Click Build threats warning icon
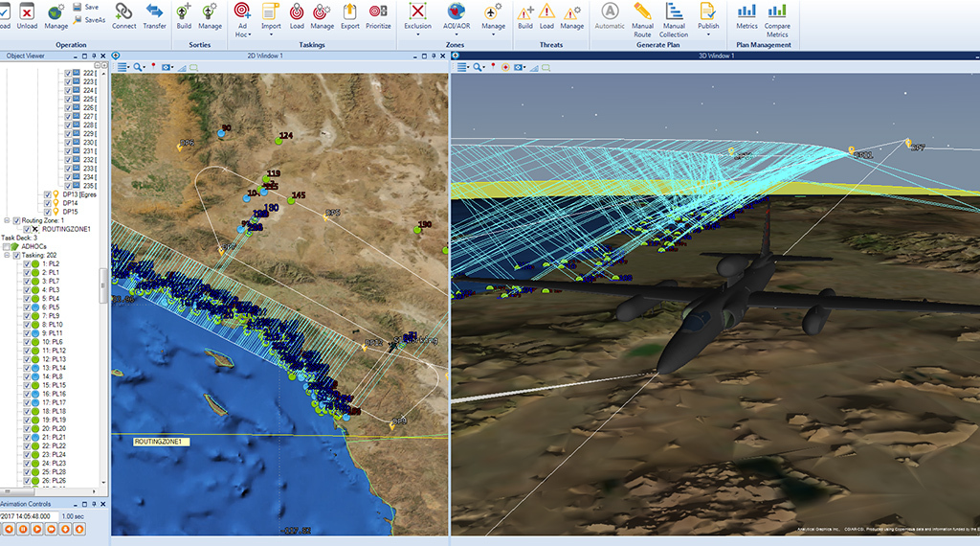The width and height of the screenshot is (980, 546). [x=525, y=13]
